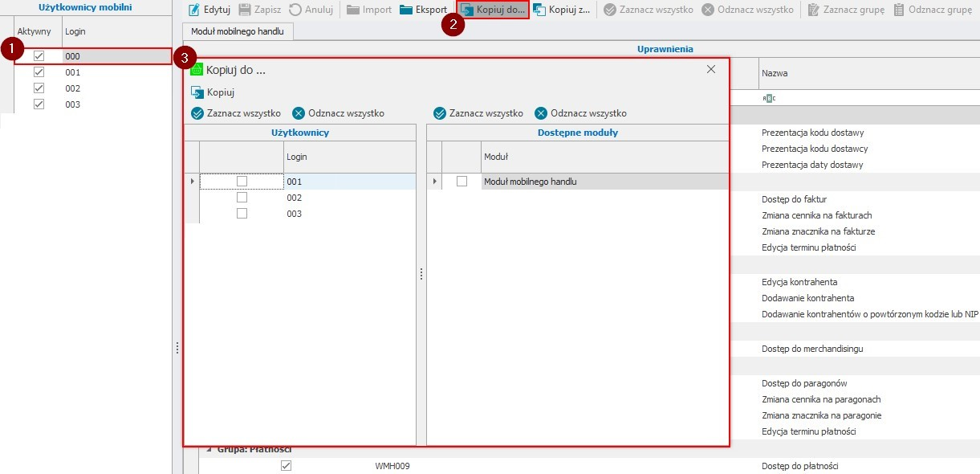Toggle the Aktywny checkbox for login 003

click(39, 104)
